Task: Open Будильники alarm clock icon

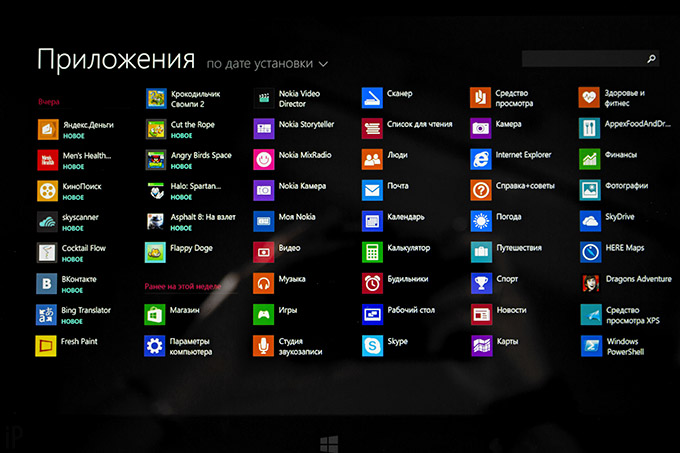Action: 373,284
